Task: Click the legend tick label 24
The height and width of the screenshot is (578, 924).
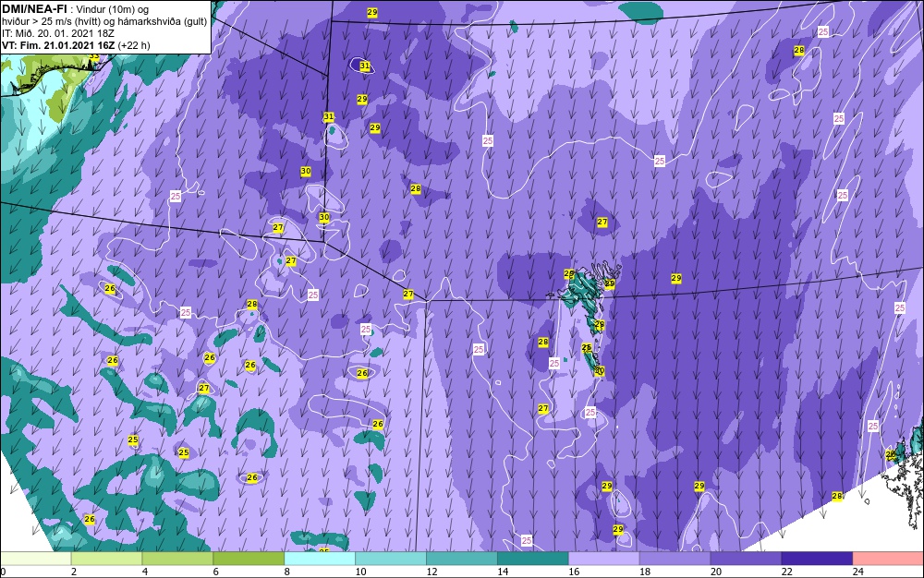Action: point(858,572)
